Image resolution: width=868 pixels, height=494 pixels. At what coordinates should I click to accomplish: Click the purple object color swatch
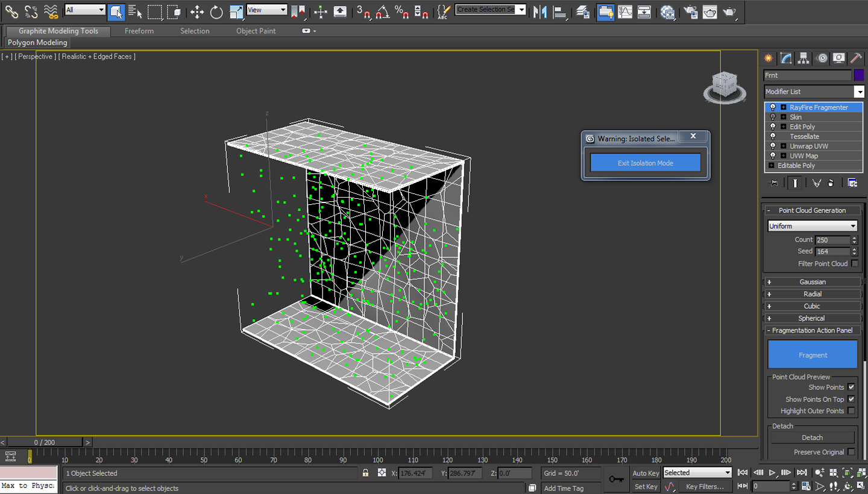(858, 75)
